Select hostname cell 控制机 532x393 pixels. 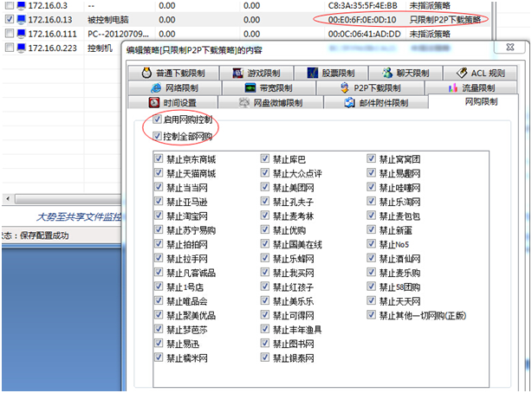pyautogui.click(x=100, y=48)
